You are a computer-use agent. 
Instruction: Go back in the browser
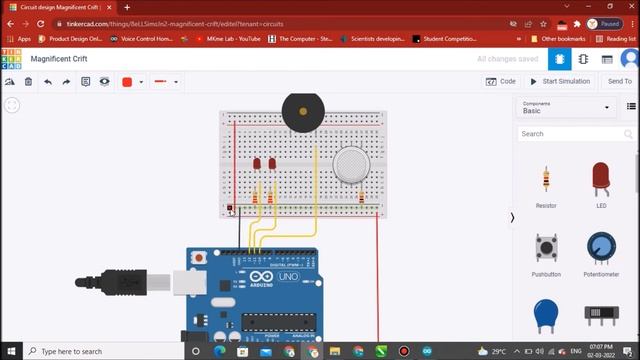pos(11,24)
